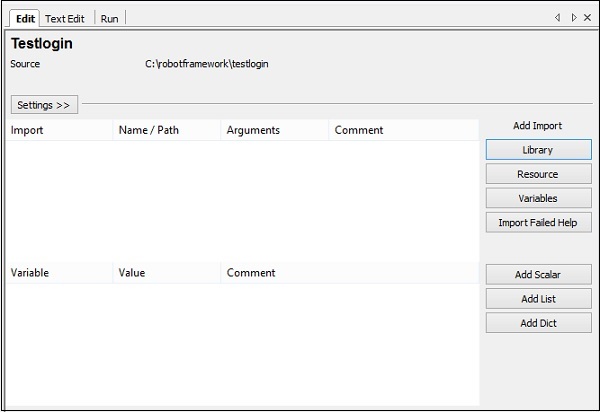Select the Edit tab

click(x=23, y=18)
